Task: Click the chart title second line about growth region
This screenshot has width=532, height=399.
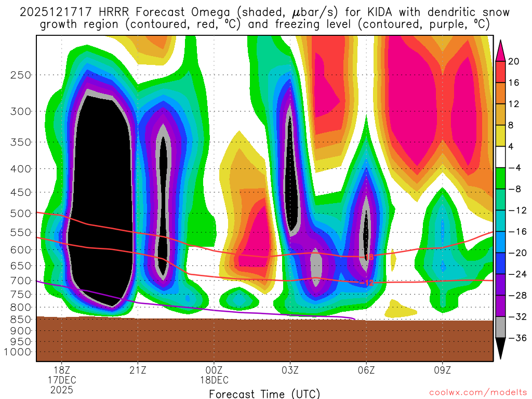Action: 264,24
